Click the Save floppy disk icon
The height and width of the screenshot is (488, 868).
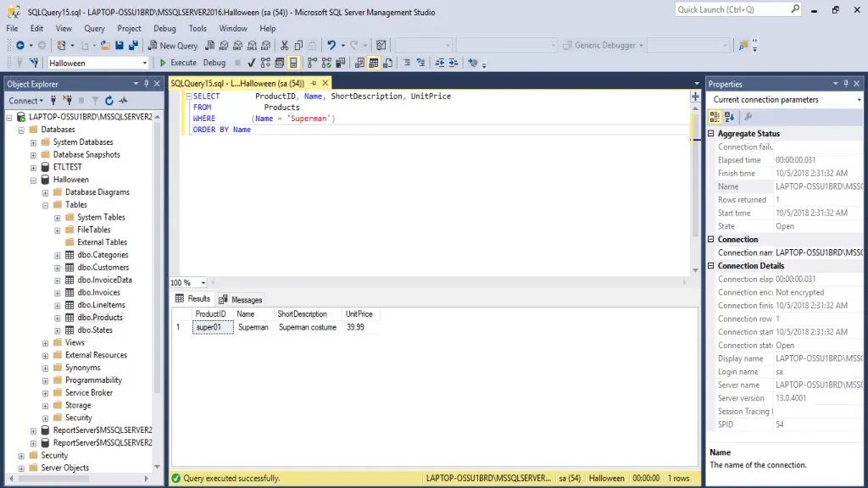tap(119, 46)
